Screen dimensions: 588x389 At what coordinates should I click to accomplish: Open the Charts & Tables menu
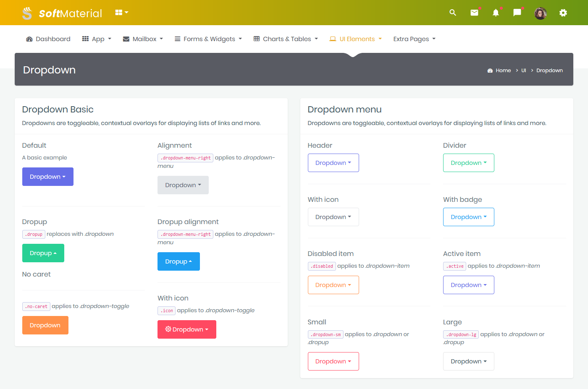pyautogui.click(x=285, y=39)
